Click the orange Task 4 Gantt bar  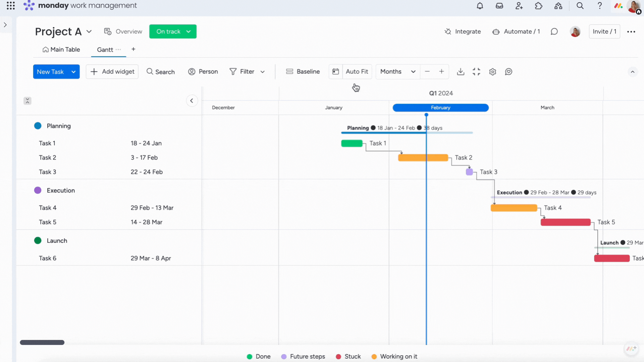point(514,208)
